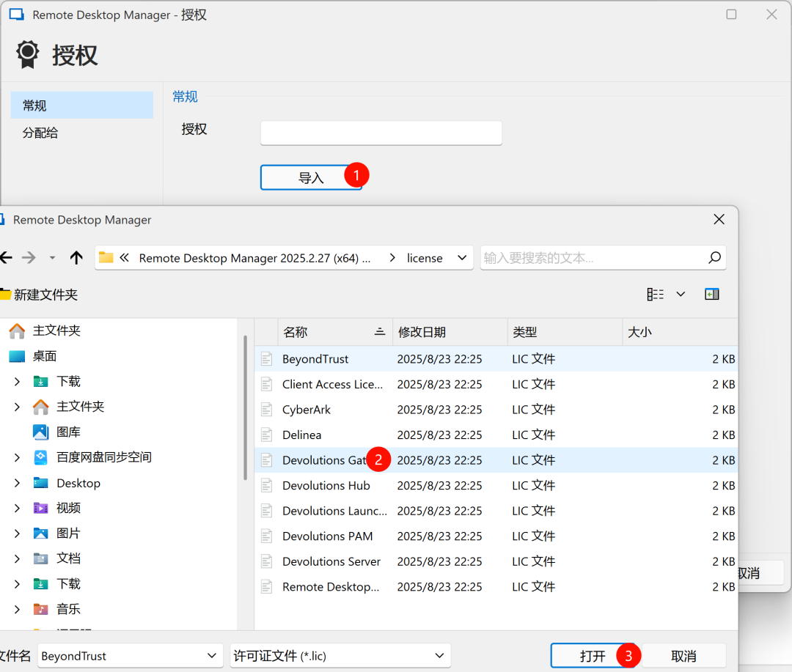
Task: Go back with the left arrow
Action: pyautogui.click(x=6, y=258)
